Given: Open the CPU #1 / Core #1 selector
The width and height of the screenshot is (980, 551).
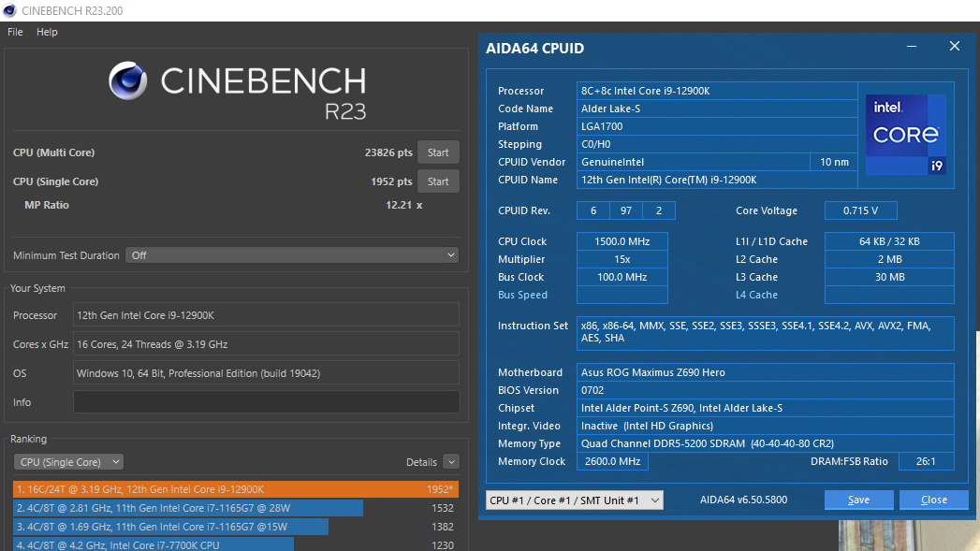Looking at the screenshot, I should pos(575,500).
